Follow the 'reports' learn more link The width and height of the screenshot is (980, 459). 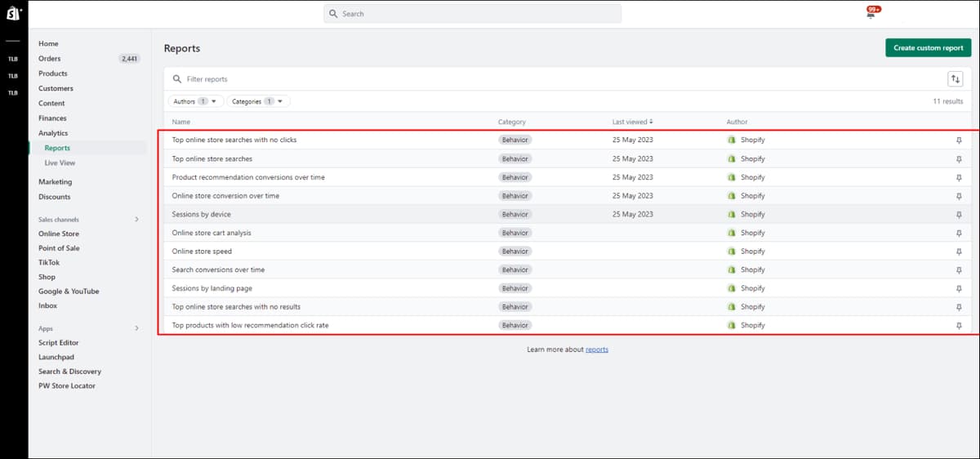point(597,350)
